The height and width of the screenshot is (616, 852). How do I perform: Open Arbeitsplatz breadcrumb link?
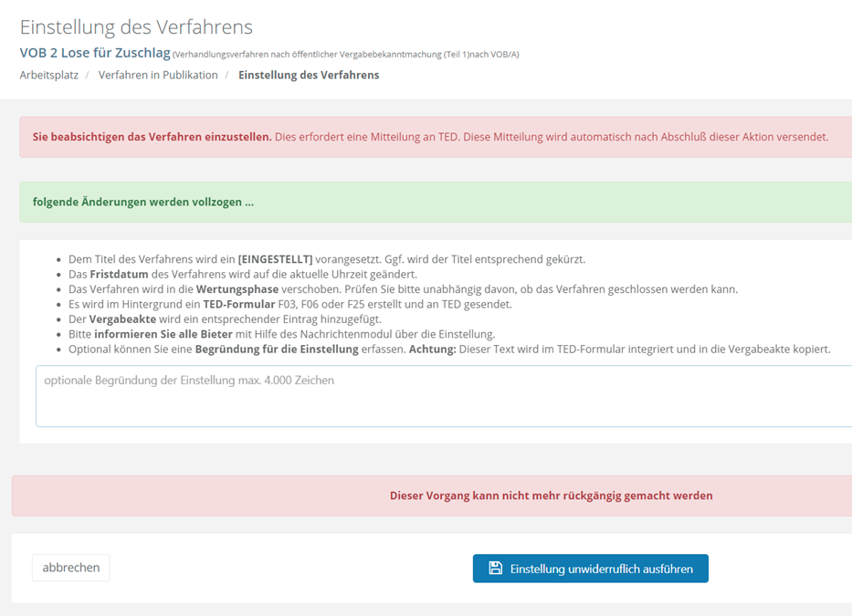(x=49, y=75)
